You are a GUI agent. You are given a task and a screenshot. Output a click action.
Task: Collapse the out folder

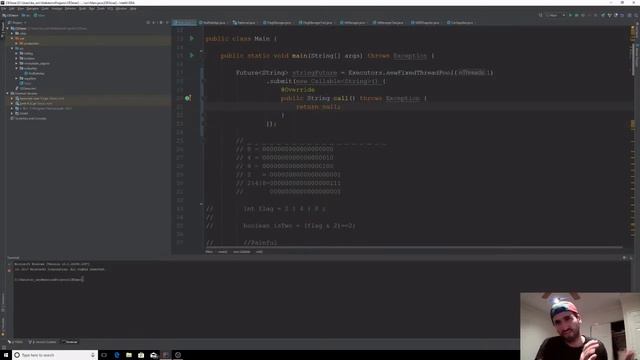pyautogui.click(x=12, y=38)
